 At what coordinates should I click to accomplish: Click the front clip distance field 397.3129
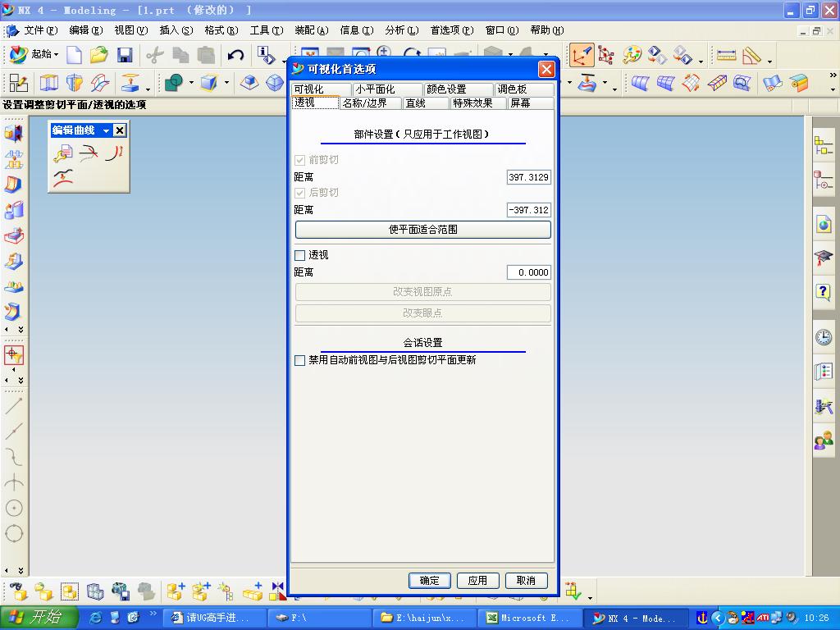[529, 177]
